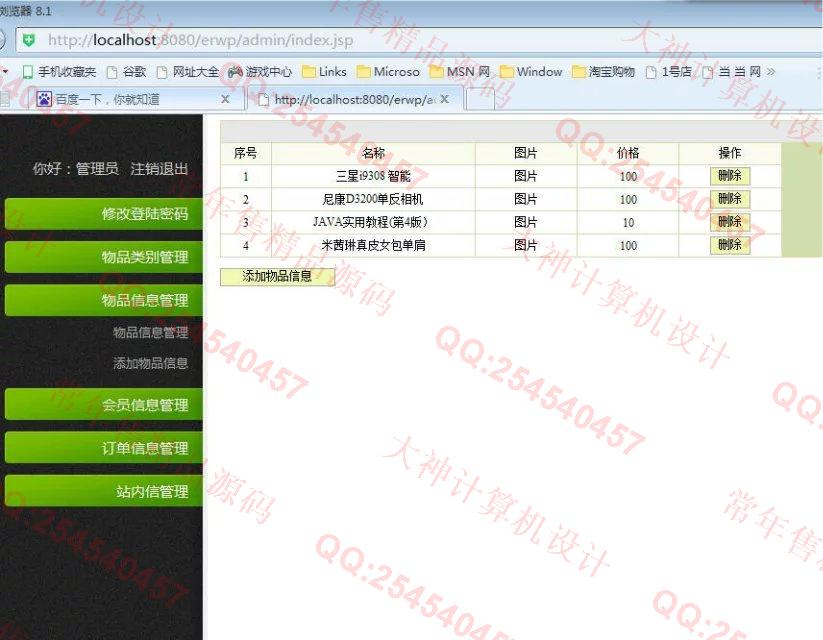View 图片 for JAVA实用教程
This screenshot has width=823, height=640.
pyautogui.click(x=525, y=223)
